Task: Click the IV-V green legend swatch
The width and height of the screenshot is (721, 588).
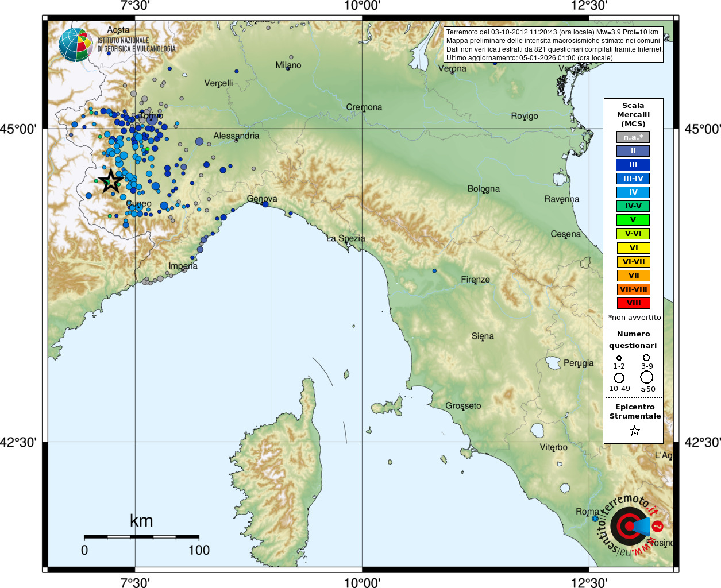Action: (x=633, y=206)
